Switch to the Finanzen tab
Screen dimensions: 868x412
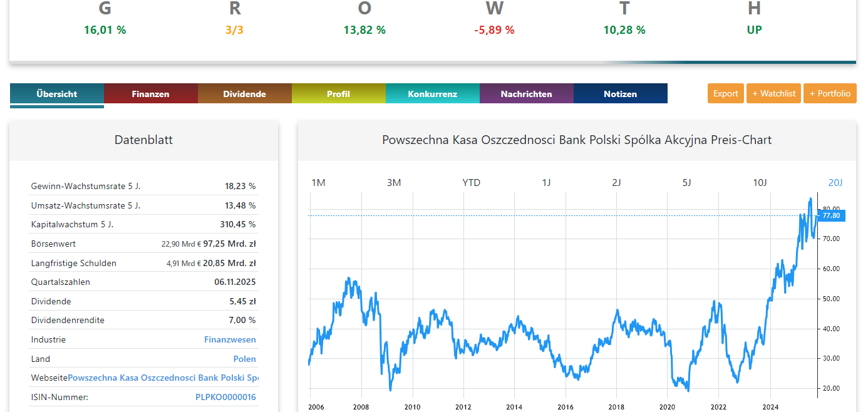pos(150,93)
